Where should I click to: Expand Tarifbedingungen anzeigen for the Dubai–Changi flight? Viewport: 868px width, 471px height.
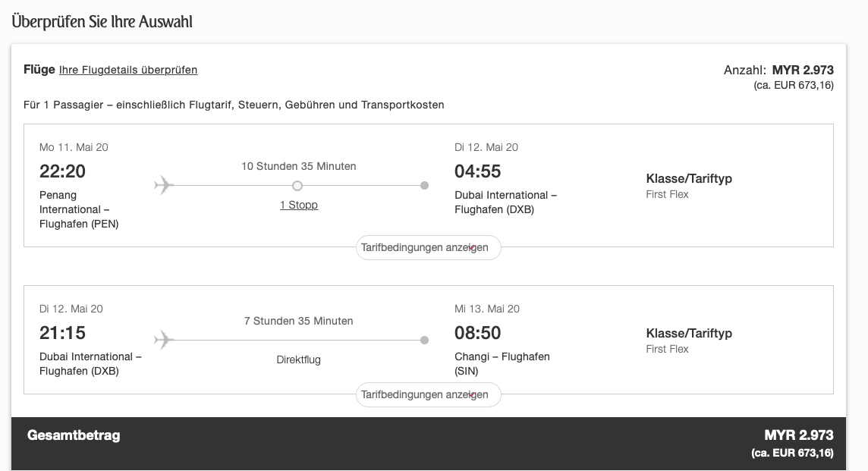(428, 394)
